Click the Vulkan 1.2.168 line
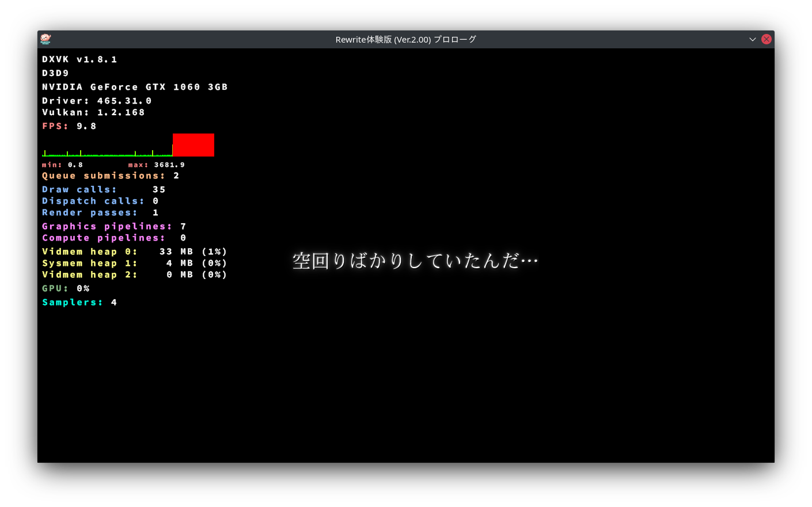 [x=93, y=112]
